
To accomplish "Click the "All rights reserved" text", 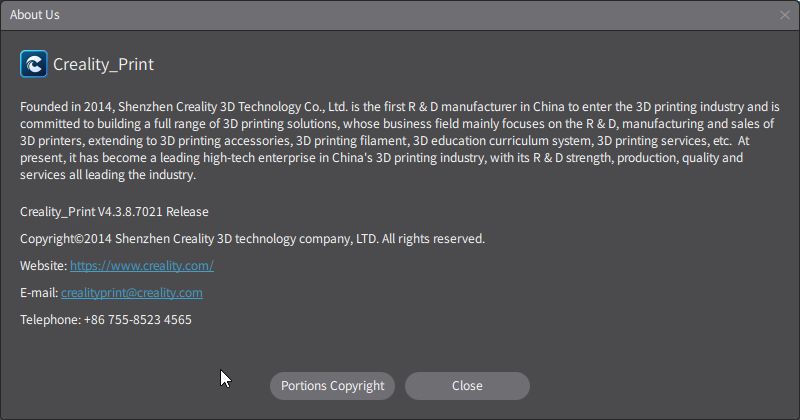I will click(x=433, y=239).
